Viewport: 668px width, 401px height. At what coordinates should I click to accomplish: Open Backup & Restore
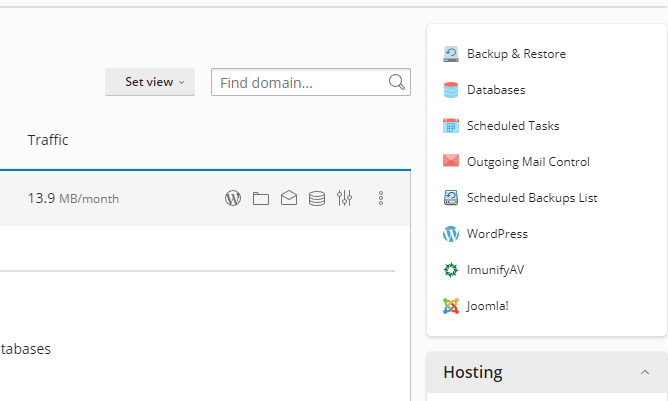point(515,54)
